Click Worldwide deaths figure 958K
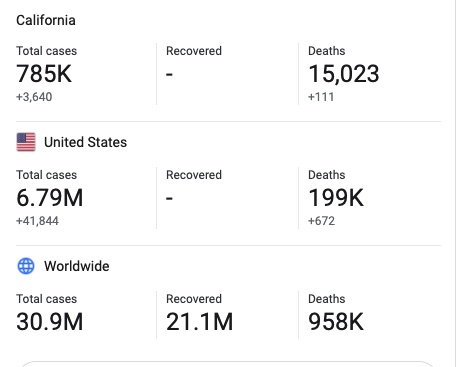This screenshot has width=457, height=367. (336, 322)
